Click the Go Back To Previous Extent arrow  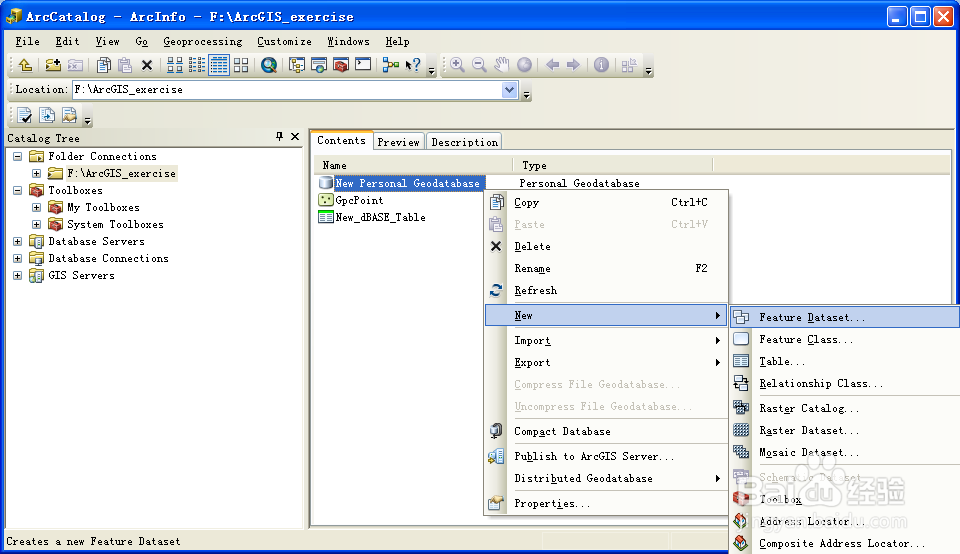click(x=552, y=65)
